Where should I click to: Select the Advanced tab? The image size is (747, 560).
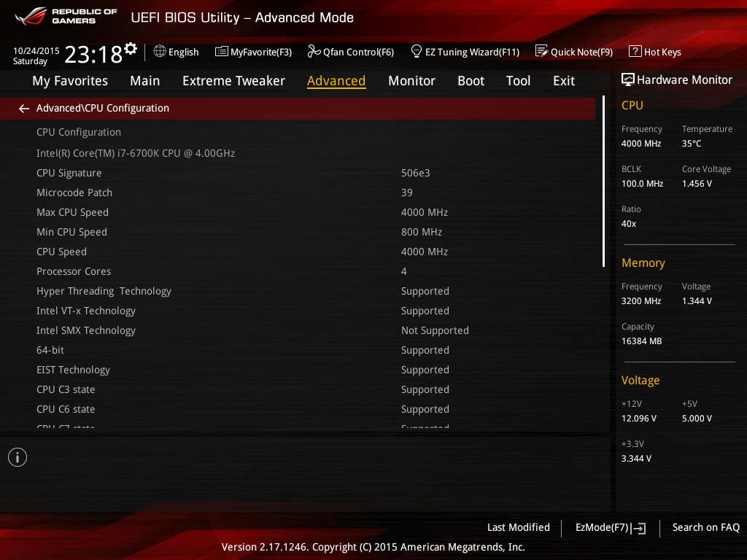(336, 81)
